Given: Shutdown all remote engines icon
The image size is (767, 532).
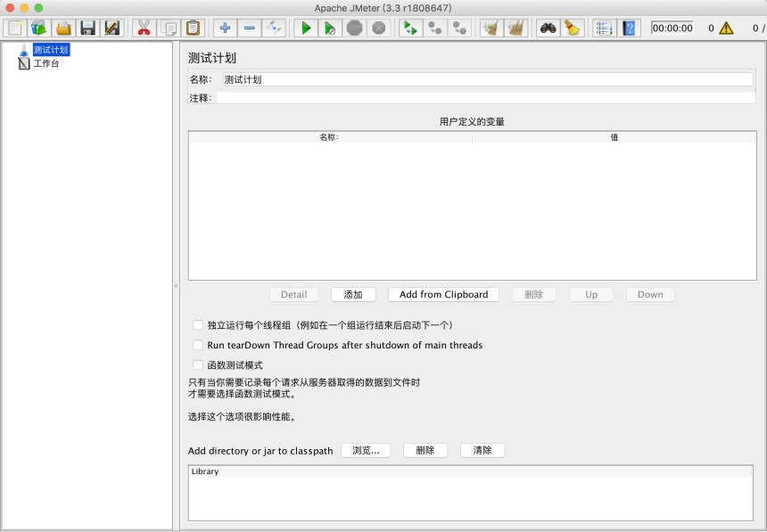Looking at the screenshot, I should [459, 28].
